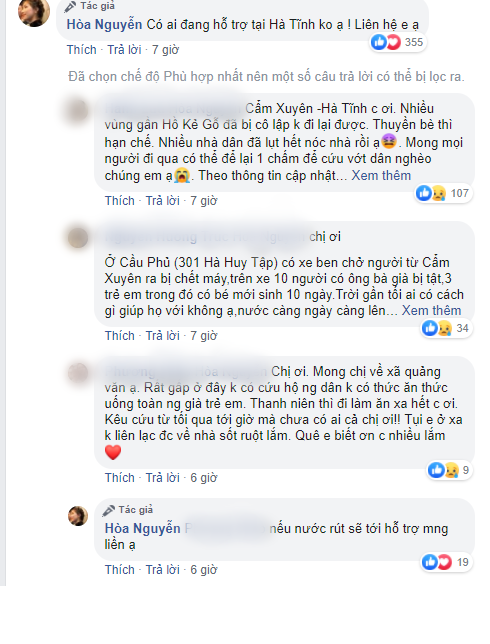Open Hòa Nguyễn's avatar beside bottom reply

click(78, 516)
